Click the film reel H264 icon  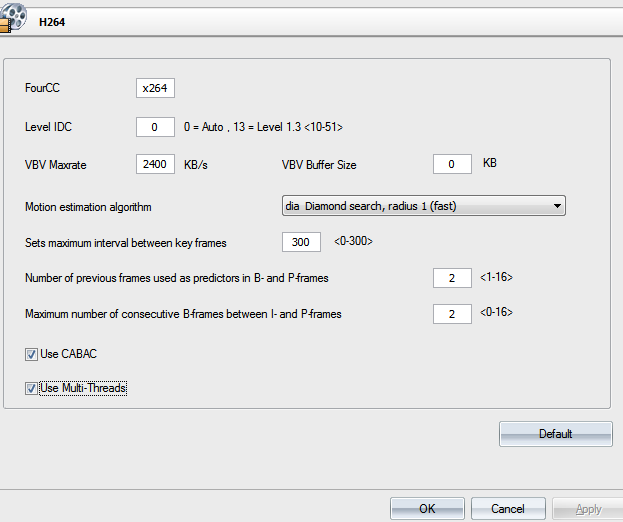(13, 18)
